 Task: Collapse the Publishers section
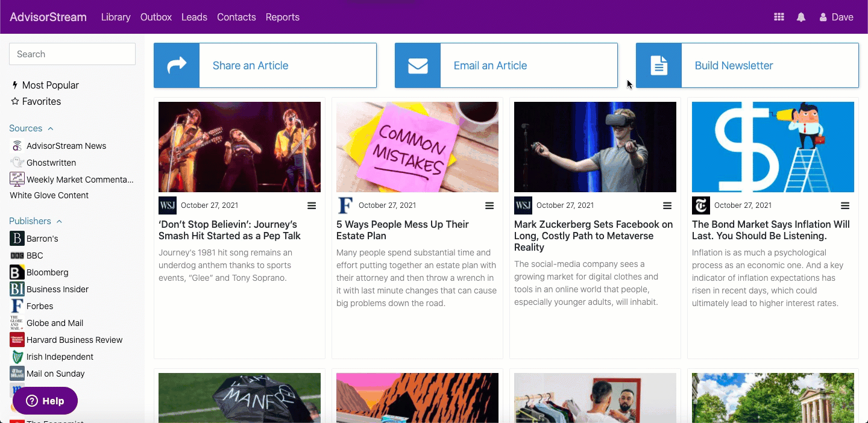(x=36, y=221)
